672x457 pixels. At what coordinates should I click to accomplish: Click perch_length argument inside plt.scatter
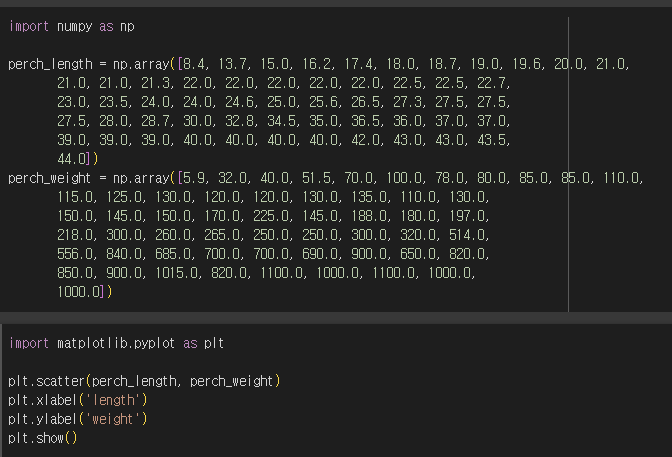pyautogui.click(x=134, y=381)
